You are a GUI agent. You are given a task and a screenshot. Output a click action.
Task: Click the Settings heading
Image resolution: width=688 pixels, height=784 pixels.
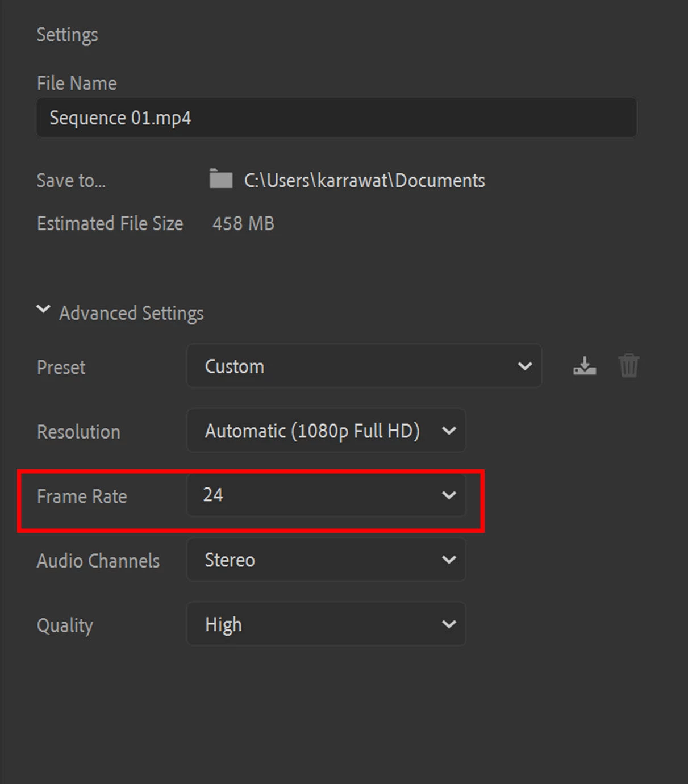pos(67,35)
